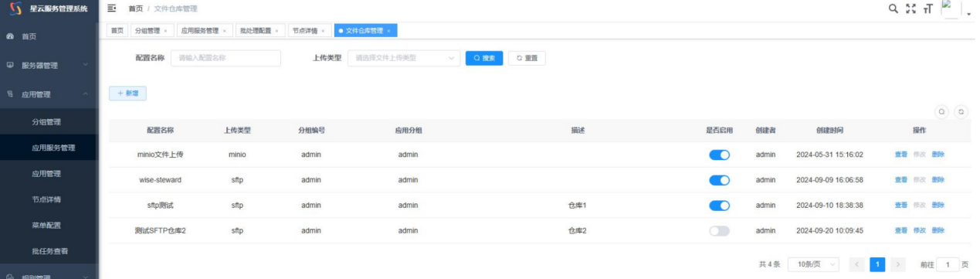
Task: Open 批任务查看 in the sidebar
Action: [x=49, y=251]
